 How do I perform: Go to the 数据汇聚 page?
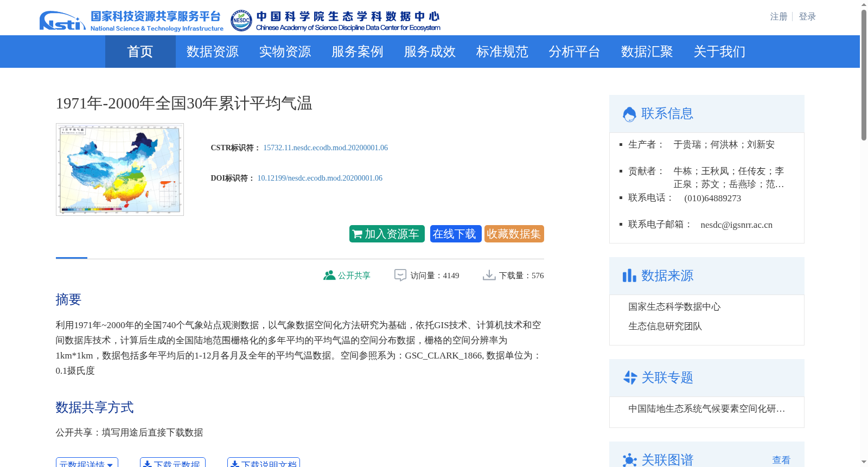[x=647, y=52]
